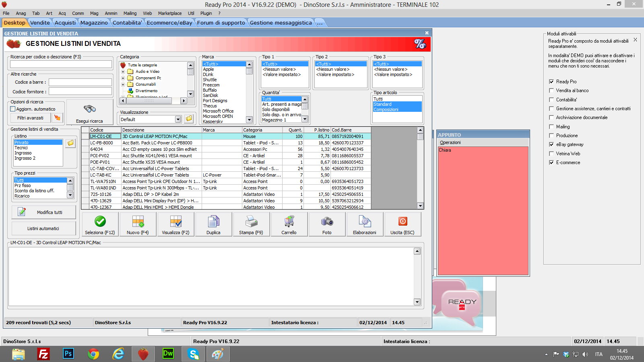The width and height of the screenshot is (644, 362).
Task: Open the Plugin menu
Action: tap(206, 13)
